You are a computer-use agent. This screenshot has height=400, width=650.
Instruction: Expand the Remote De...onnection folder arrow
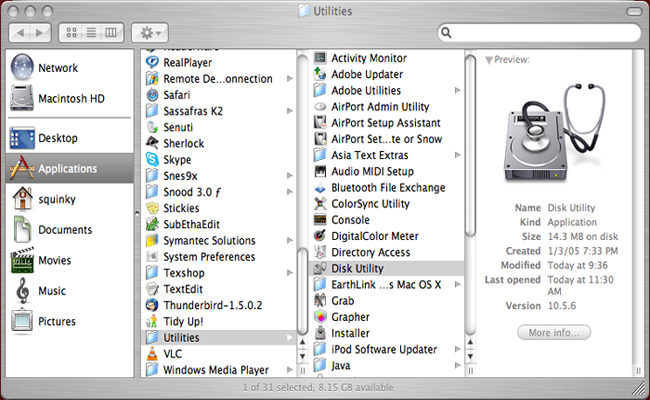[x=289, y=78]
